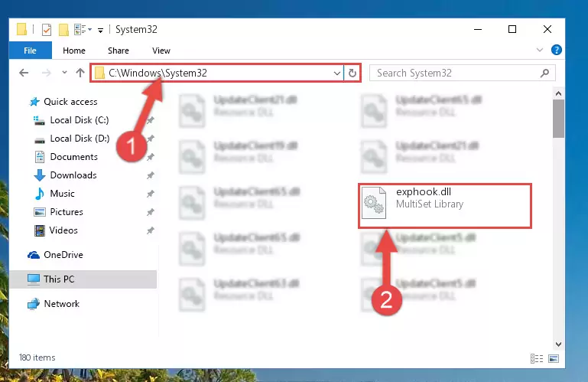Click the Properties checkmark icon in title bar

point(47,29)
